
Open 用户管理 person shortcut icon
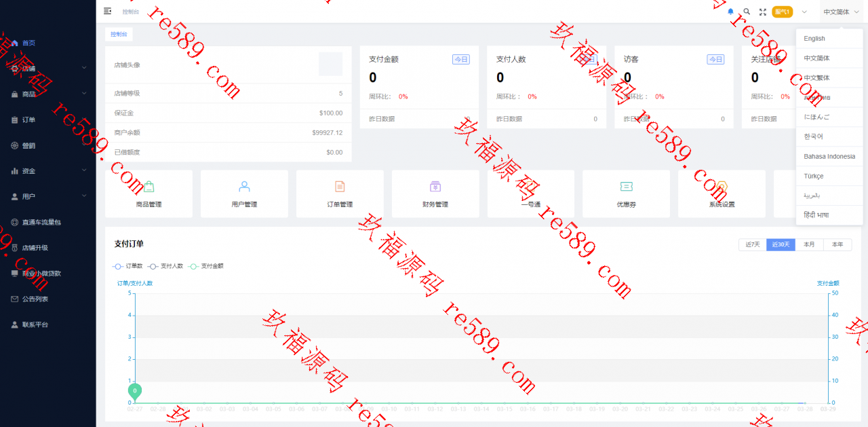pos(244,187)
